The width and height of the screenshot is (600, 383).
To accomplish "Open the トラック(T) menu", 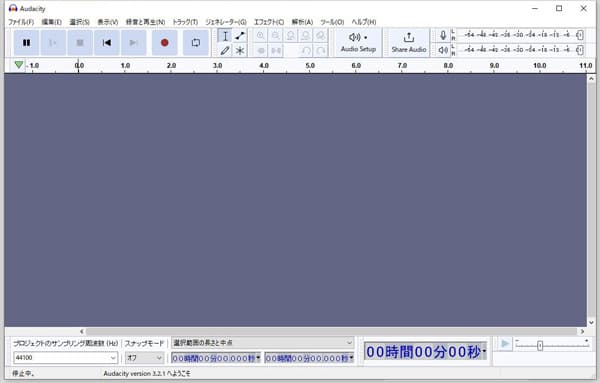I will [x=185, y=22].
